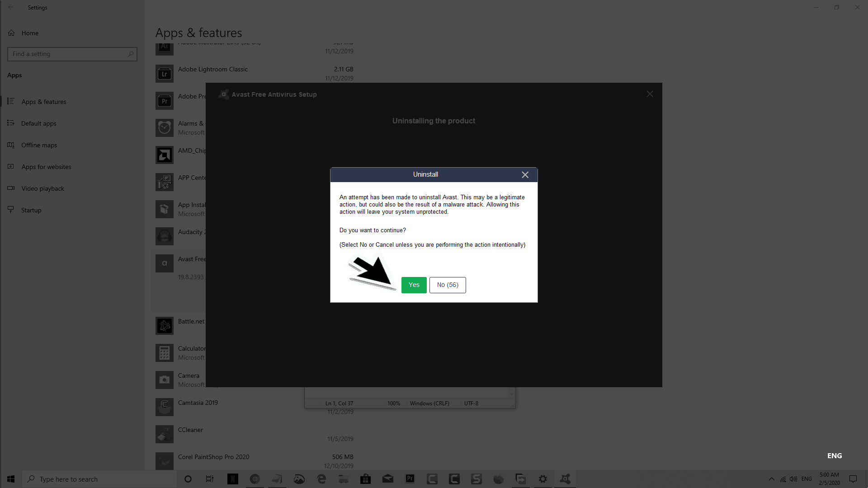The height and width of the screenshot is (488, 868).
Task: Open Default apps settings
Action: click(x=39, y=123)
